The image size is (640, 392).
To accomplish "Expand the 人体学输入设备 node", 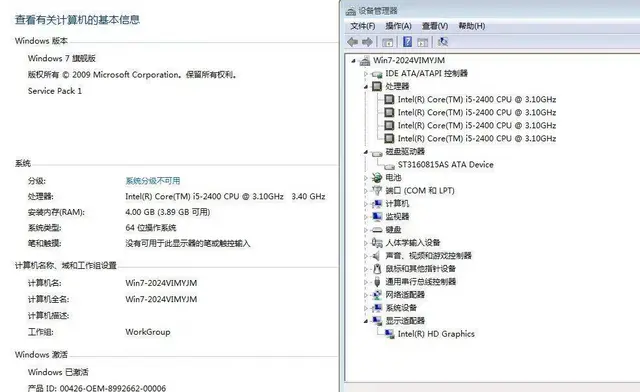I will 366,243.
